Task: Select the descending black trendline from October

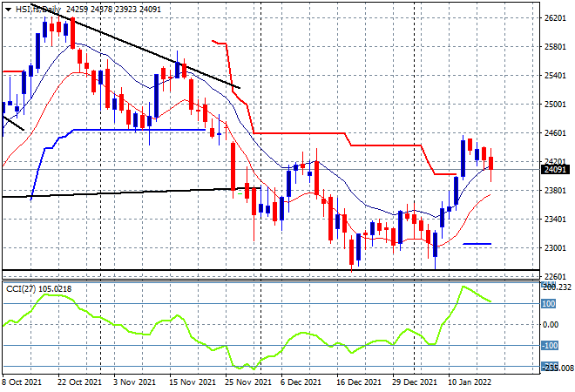Action: [136, 46]
